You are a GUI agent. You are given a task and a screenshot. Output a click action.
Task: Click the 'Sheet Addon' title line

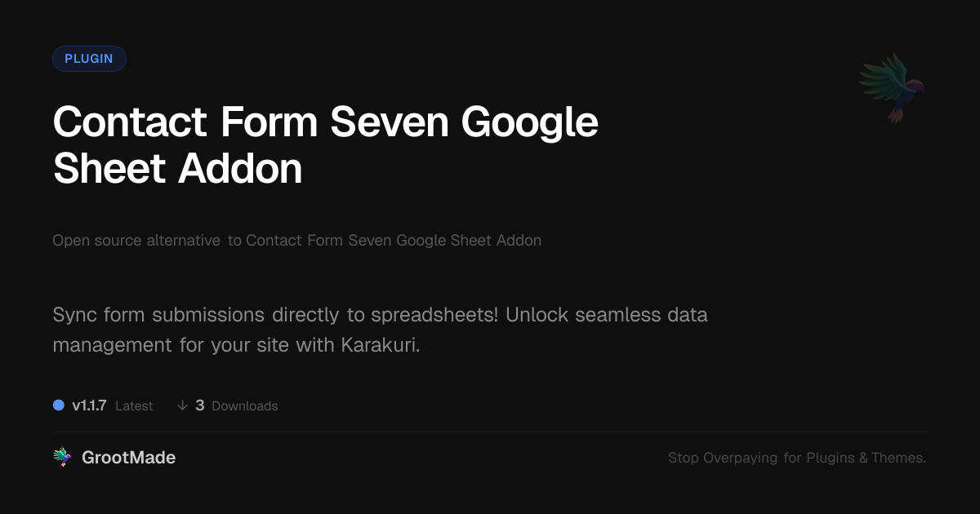tap(177, 169)
